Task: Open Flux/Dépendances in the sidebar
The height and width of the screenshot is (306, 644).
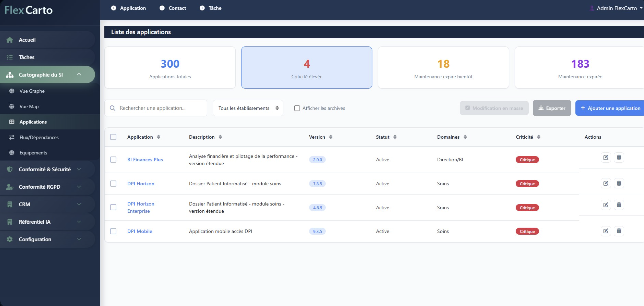Action: point(39,137)
